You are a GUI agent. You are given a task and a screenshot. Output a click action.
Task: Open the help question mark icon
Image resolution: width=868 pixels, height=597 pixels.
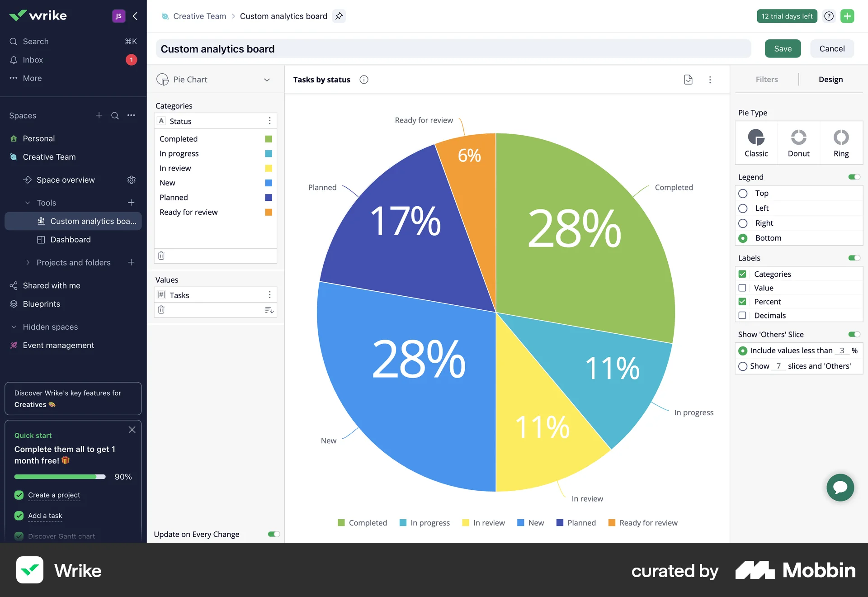829,16
